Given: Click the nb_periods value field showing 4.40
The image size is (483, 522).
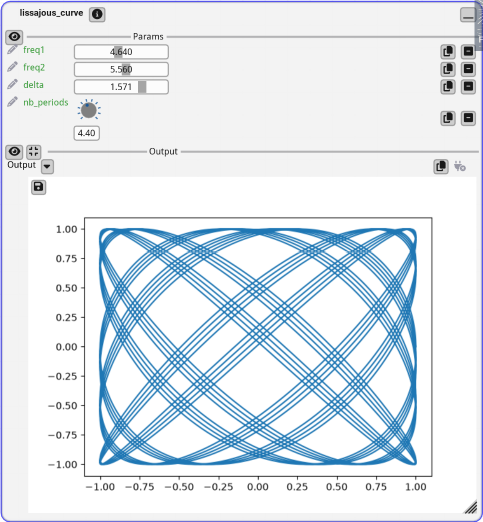Looking at the screenshot, I should (86, 133).
